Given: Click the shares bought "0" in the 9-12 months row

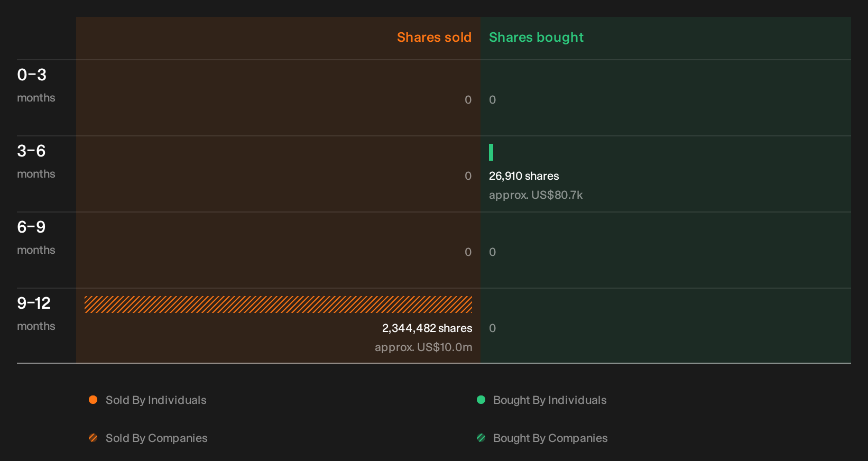Looking at the screenshot, I should coord(493,328).
